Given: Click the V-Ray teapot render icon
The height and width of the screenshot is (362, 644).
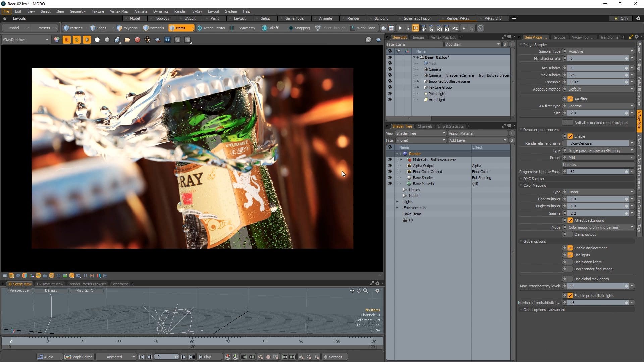Looking at the screenshot, I should (378, 40).
